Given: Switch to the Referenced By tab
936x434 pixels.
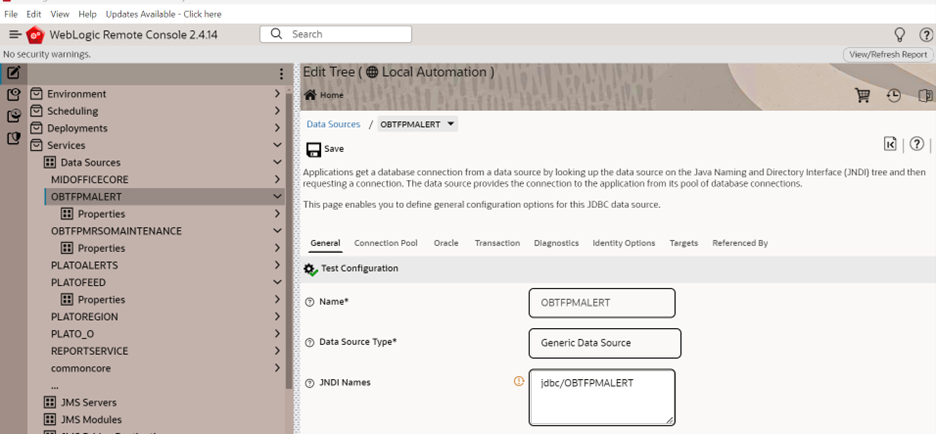Looking at the screenshot, I should [x=740, y=243].
